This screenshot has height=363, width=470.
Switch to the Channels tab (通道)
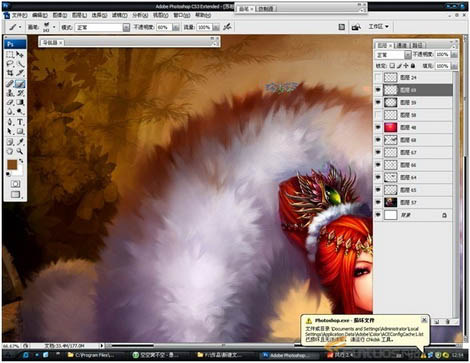pos(402,45)
